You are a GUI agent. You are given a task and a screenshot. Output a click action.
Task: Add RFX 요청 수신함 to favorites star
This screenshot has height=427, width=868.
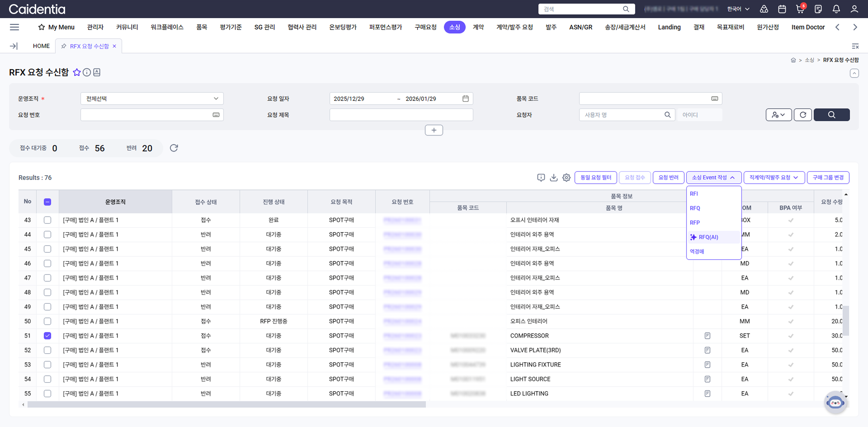tap(77, 72)
